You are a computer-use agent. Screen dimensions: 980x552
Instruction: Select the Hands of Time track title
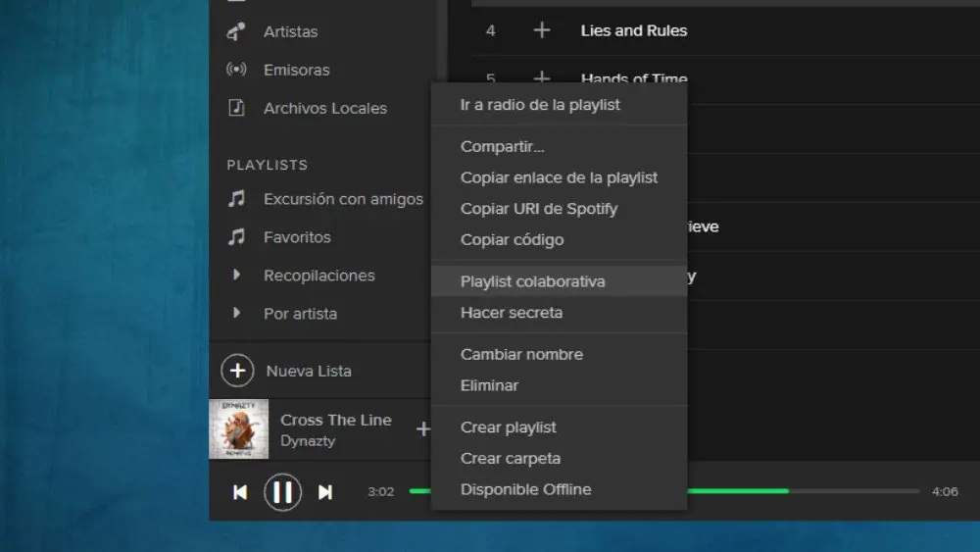[634, 78]
